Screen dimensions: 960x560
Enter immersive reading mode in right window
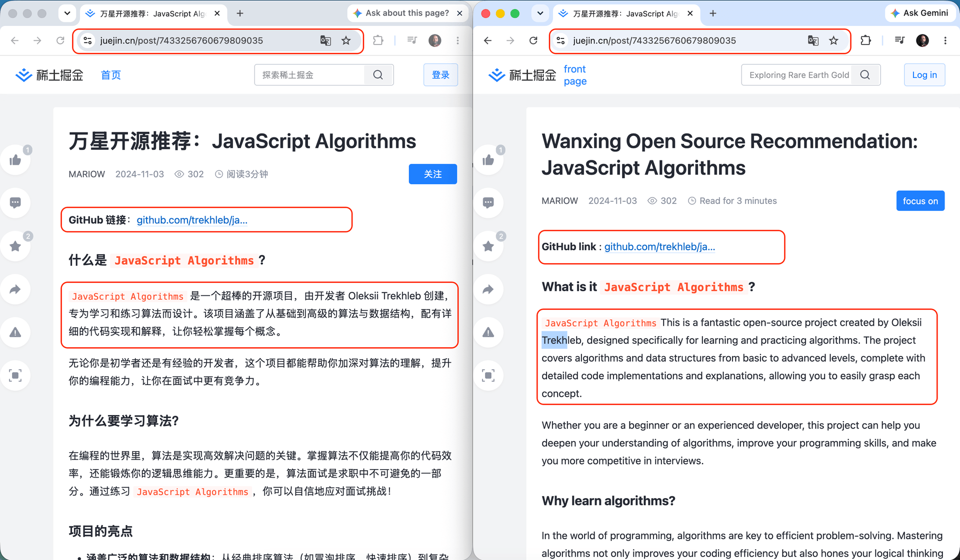tap(488, 375)
